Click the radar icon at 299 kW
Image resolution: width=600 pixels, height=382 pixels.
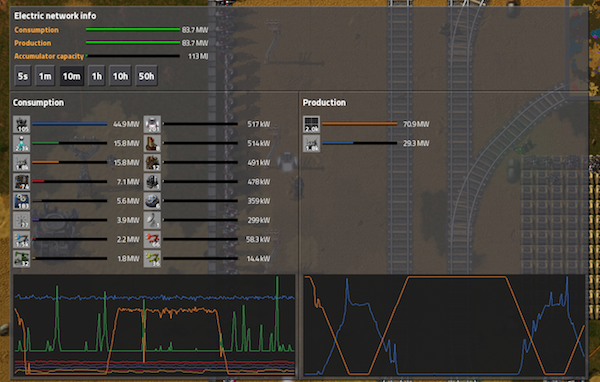point(152,220)
